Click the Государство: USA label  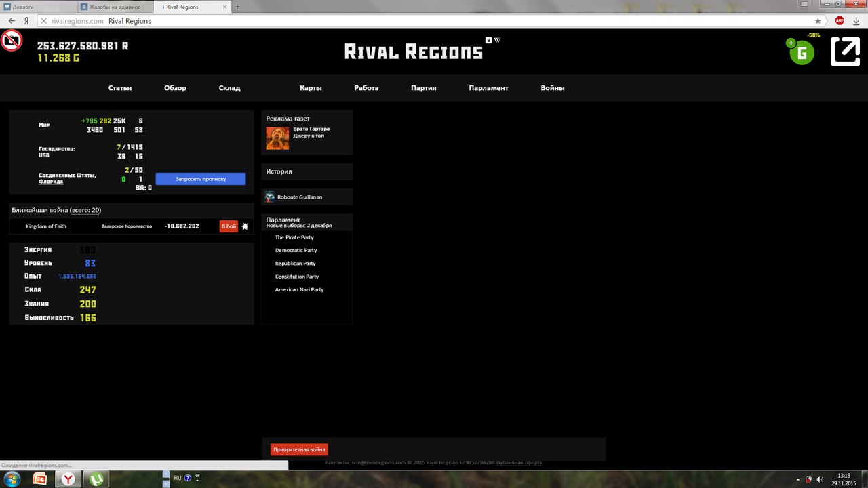click(x=57, y=152)
